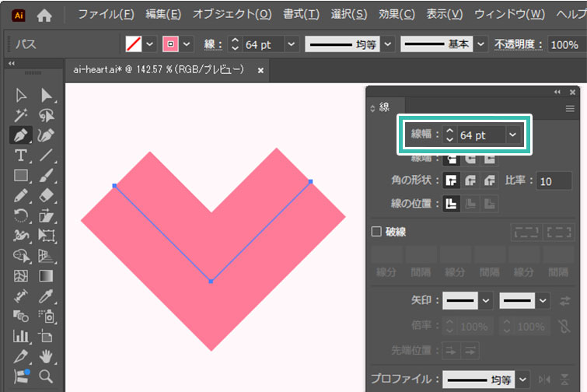Choose the Rectangle tool
The height and width of the screenshot is (392, 587).
tap(21, 176)
